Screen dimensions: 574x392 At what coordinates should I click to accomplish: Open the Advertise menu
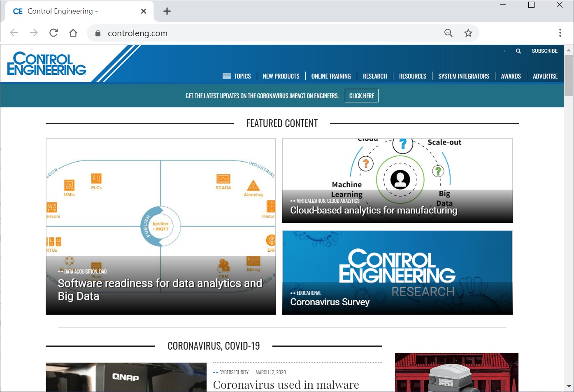click(x=545, y=76)
